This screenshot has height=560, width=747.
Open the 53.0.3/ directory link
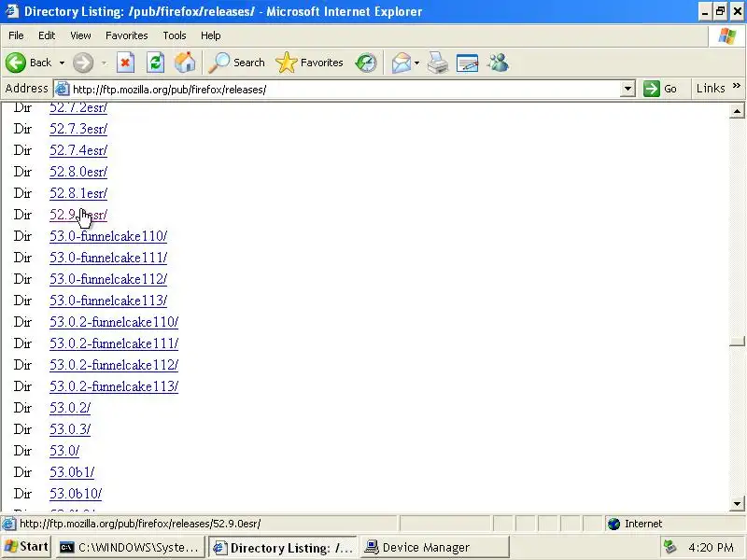(70, 429)
